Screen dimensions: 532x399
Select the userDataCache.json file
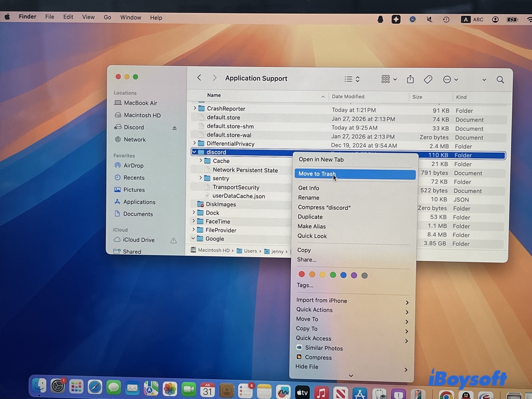coord(239,196)
